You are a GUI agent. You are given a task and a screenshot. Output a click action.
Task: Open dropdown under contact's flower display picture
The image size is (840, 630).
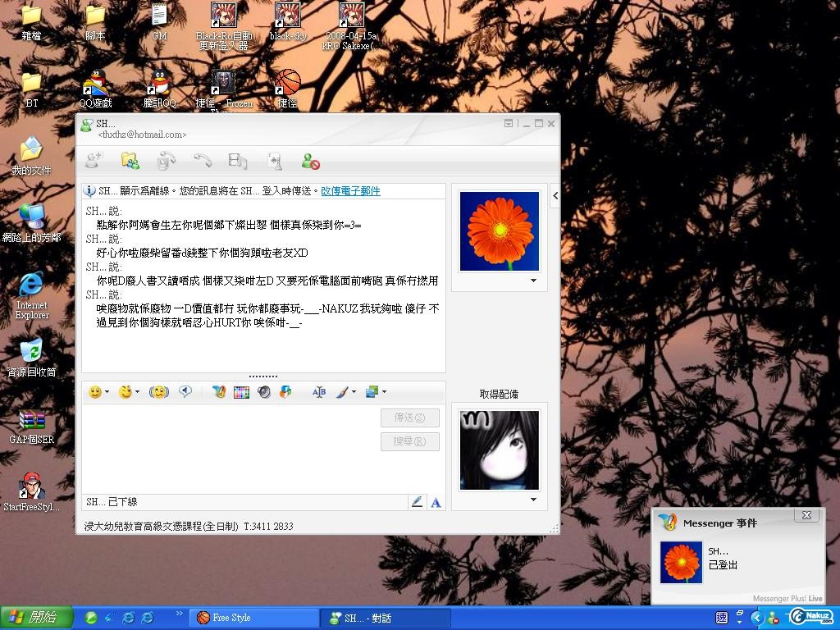coord(533,281)
